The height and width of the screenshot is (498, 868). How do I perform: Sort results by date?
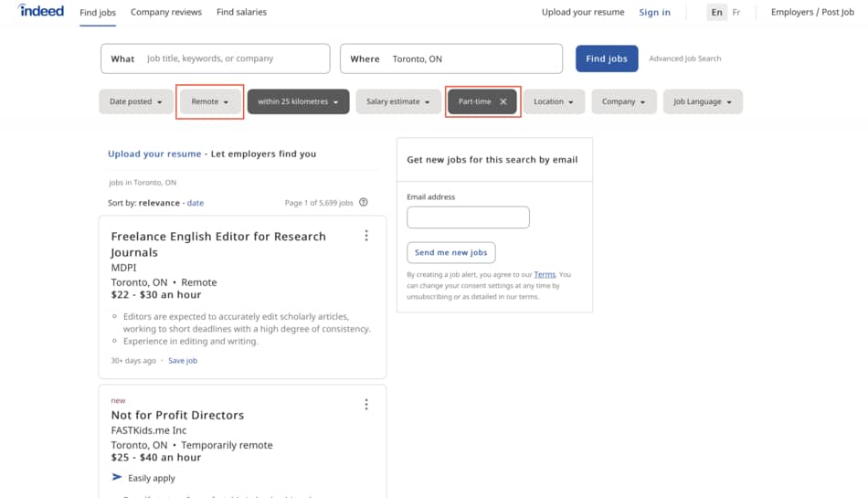coord(196,203)
